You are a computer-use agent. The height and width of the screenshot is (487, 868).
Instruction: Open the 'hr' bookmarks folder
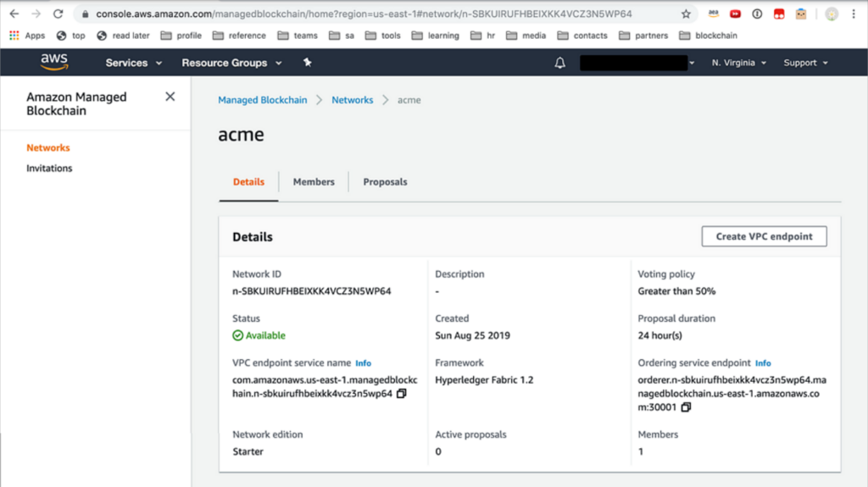click(x=482, y=36)
